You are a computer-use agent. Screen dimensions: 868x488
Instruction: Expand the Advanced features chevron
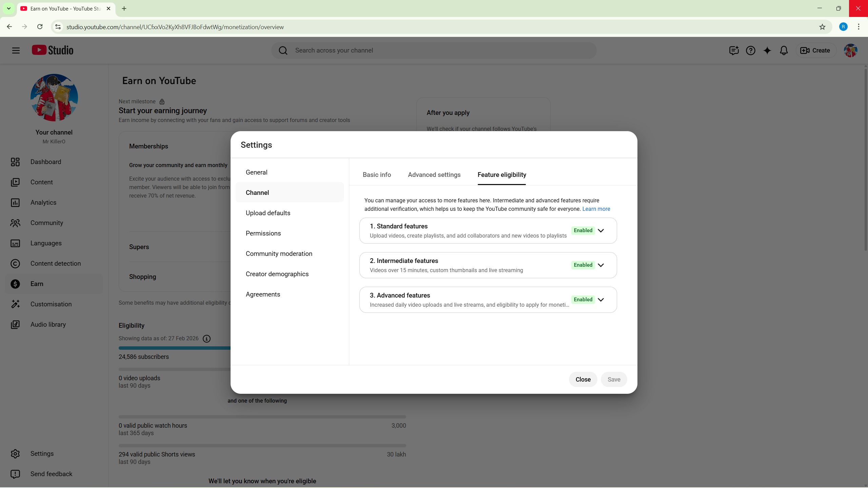tap(601, 300)
